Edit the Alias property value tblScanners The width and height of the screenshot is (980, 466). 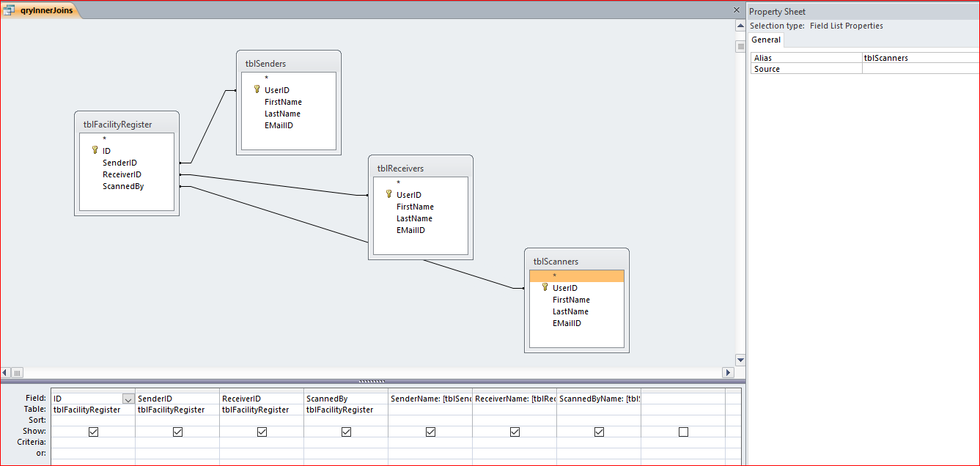[921, 57]
